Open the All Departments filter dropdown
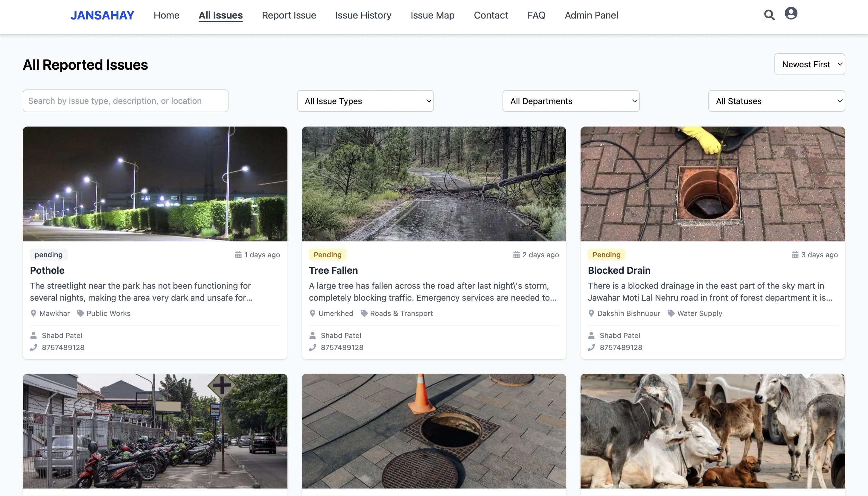Screen dimensions: 868x496 pos(571,101)
